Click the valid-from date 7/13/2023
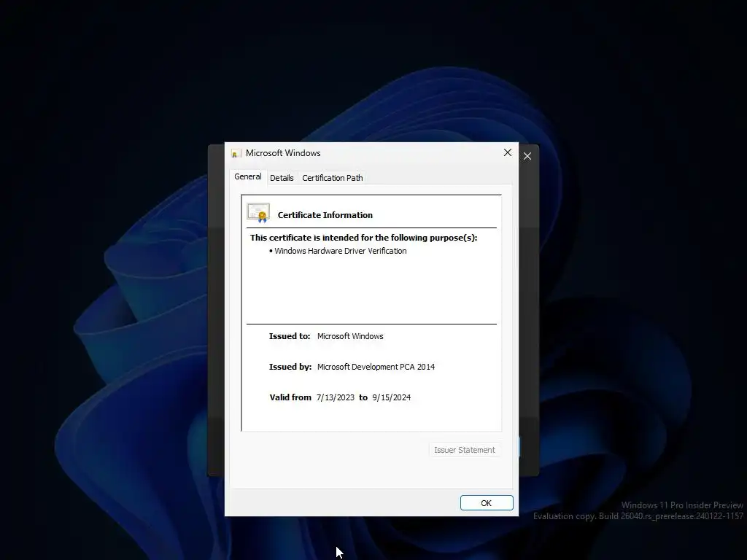Image resolution: width=747 pixels, height=560 pixels. click(x=336, y=397)
